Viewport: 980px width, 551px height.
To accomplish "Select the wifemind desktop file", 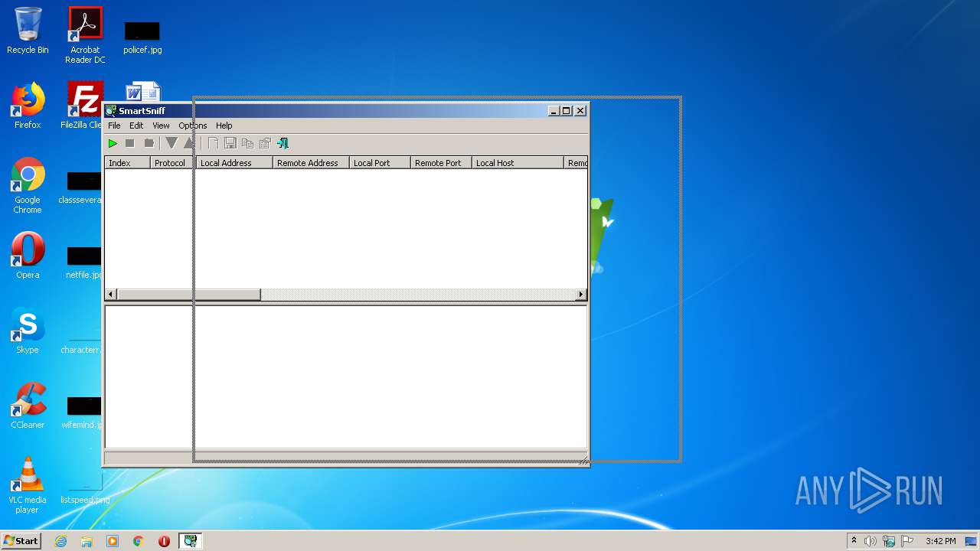I will (82, 413).
